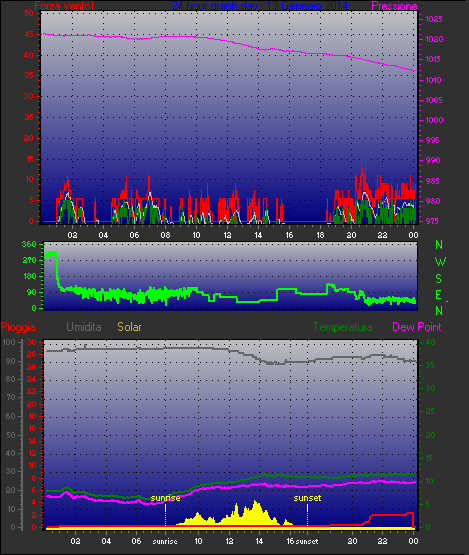This screenshot has width=469, height=555.
Task: Click the sunrise label on bottom time axis
Action: tap(165, 542)
